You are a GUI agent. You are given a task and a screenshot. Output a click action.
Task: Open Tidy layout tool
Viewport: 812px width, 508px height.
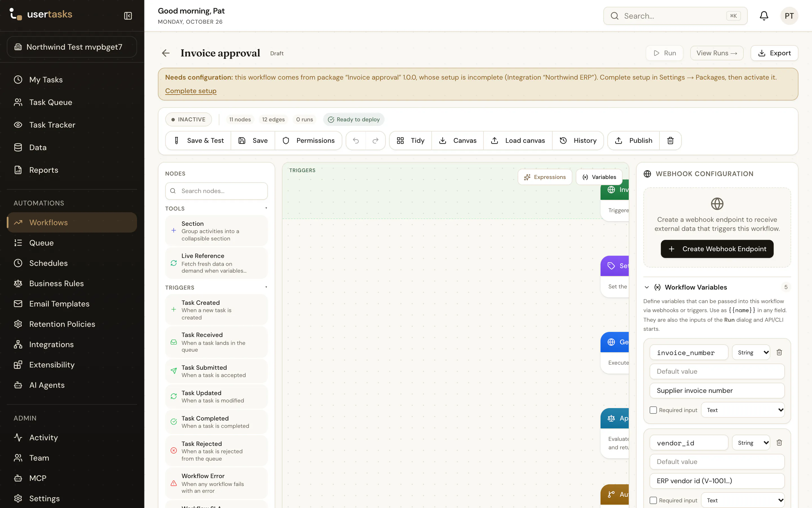[x=410, y=141]
